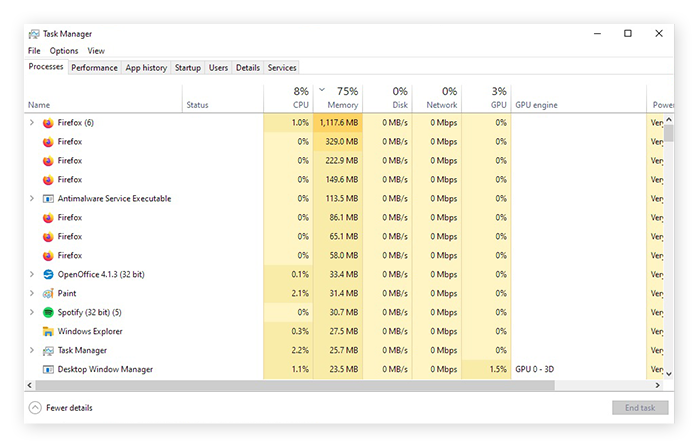Expand the OpenOffice 4.1.3 process group
This screenshot has width=700, height=448.
pos(32,274)
